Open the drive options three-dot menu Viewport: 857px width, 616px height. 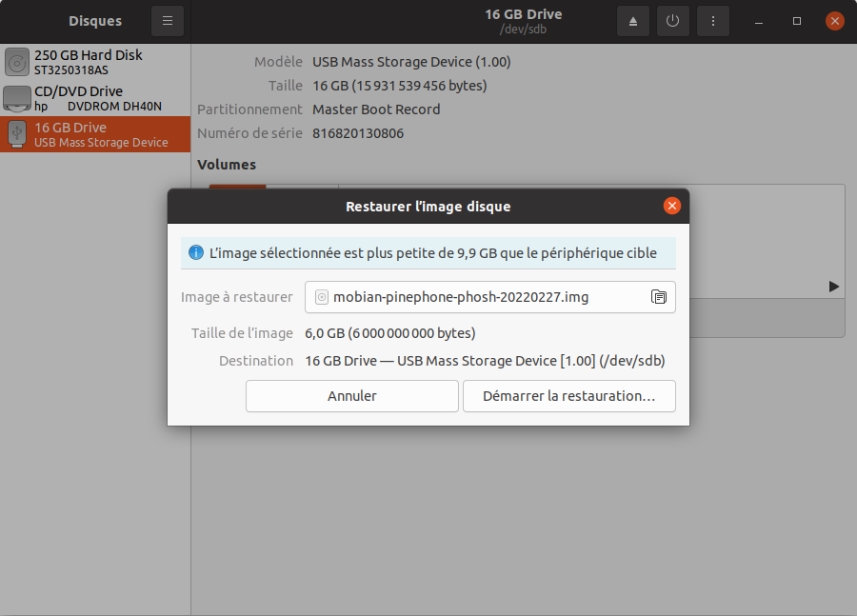(712, 21)
